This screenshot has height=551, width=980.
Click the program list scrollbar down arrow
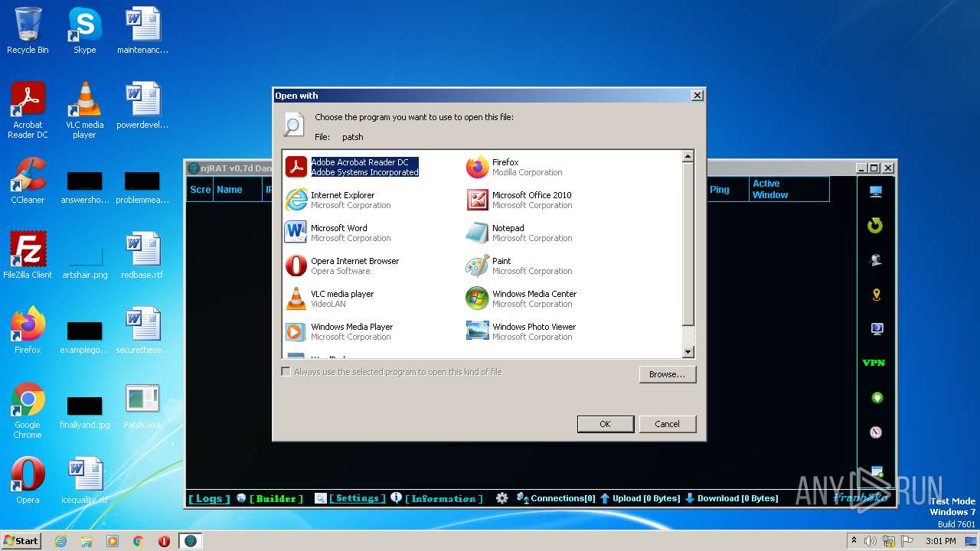pos(688,352)
